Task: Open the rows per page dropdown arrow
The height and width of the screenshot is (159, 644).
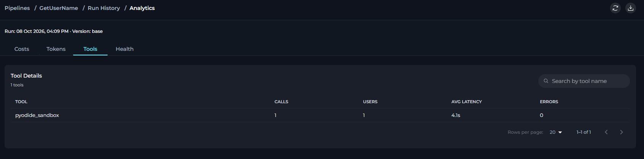Action: pyautogui.click(x=560, y=132)
